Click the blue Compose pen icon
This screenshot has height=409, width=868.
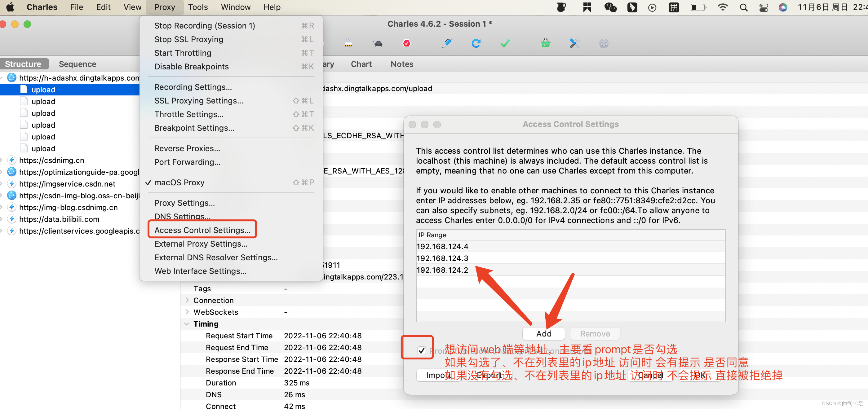pos(447,43)
